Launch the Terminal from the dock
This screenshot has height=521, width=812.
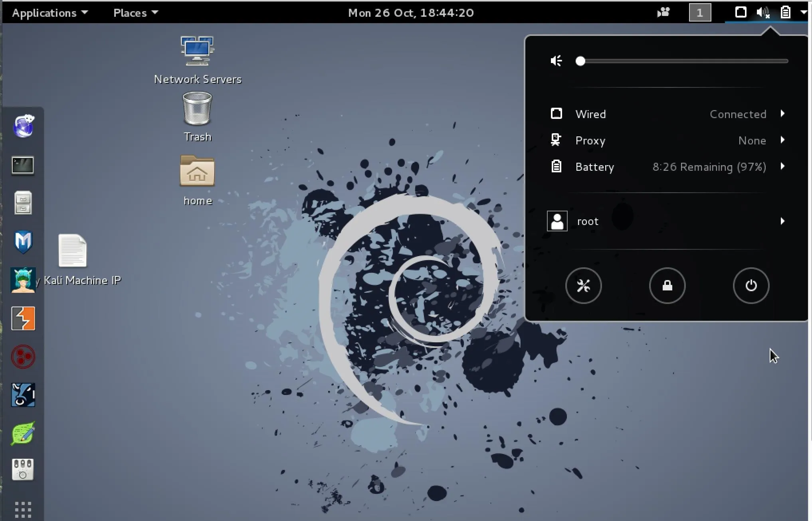(23, 165)
